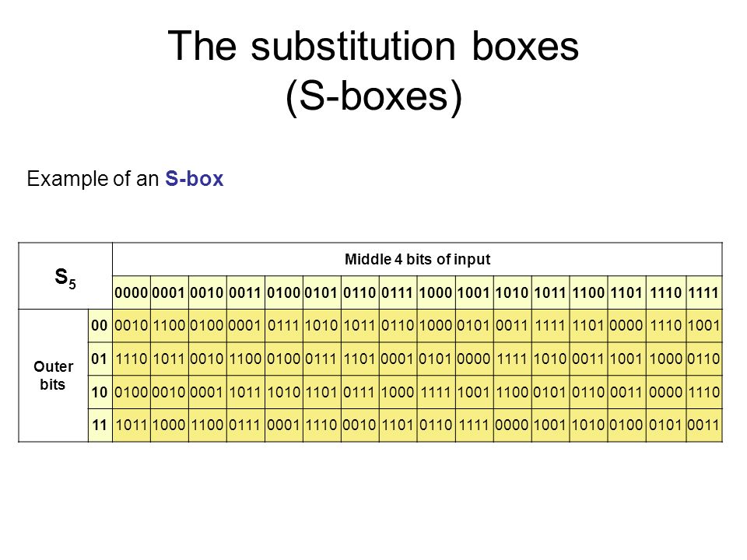Click the blue 'S-box' text
The height and width of the screenshot is (560, 747).
[x=195, y=179]
